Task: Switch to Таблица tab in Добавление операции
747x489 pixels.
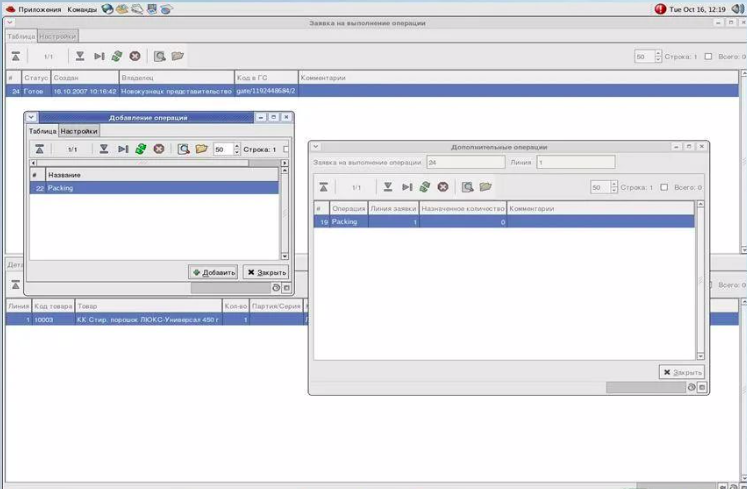Action: click(x=42, y=131)
